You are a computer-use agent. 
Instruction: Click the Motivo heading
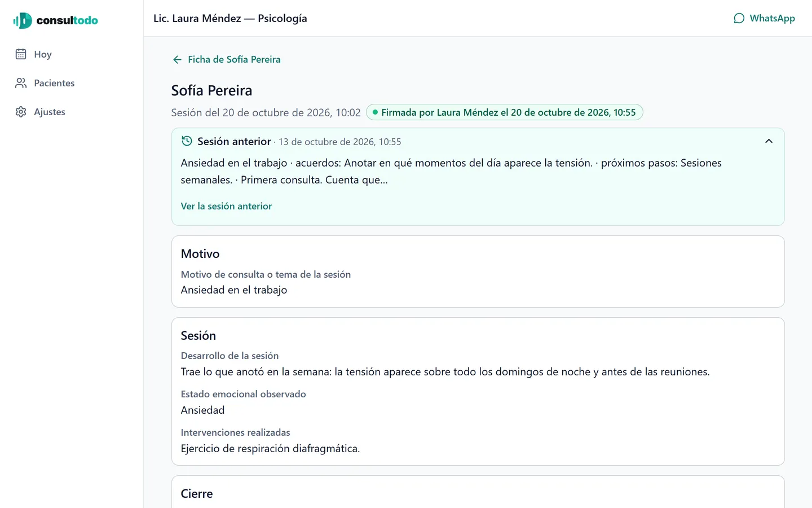tap(200, 253)
